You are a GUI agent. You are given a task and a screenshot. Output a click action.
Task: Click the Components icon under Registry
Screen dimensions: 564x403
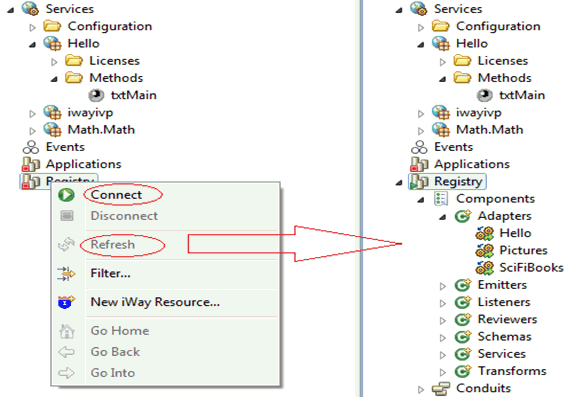(441, 199)
